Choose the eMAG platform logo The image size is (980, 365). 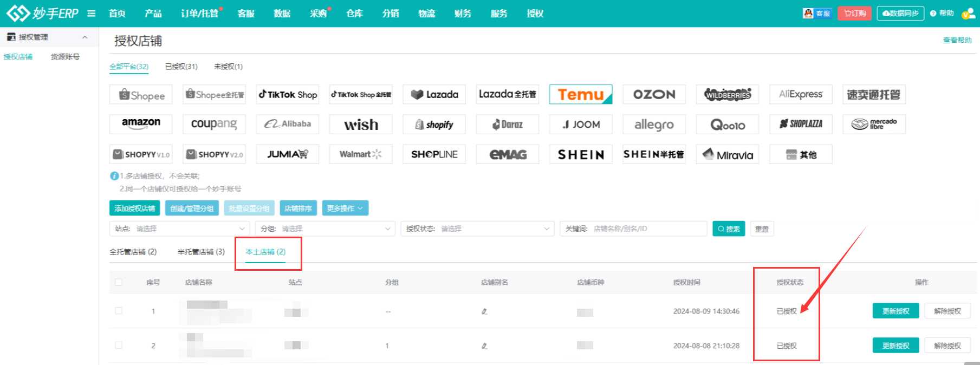click(x=508, y=154)
